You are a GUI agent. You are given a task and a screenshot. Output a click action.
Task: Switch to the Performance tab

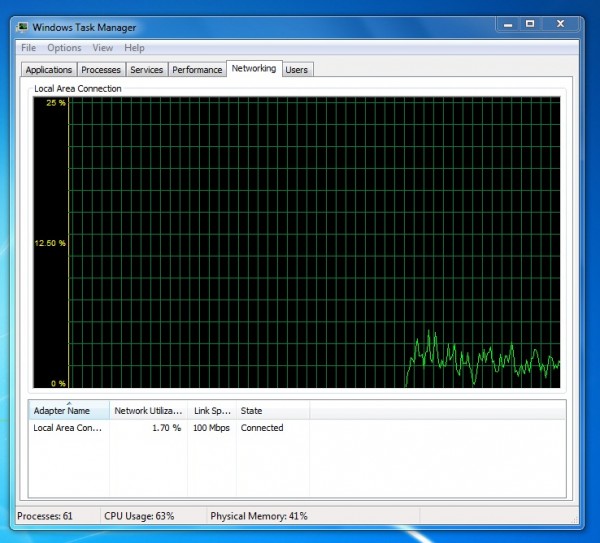(197, 70)
